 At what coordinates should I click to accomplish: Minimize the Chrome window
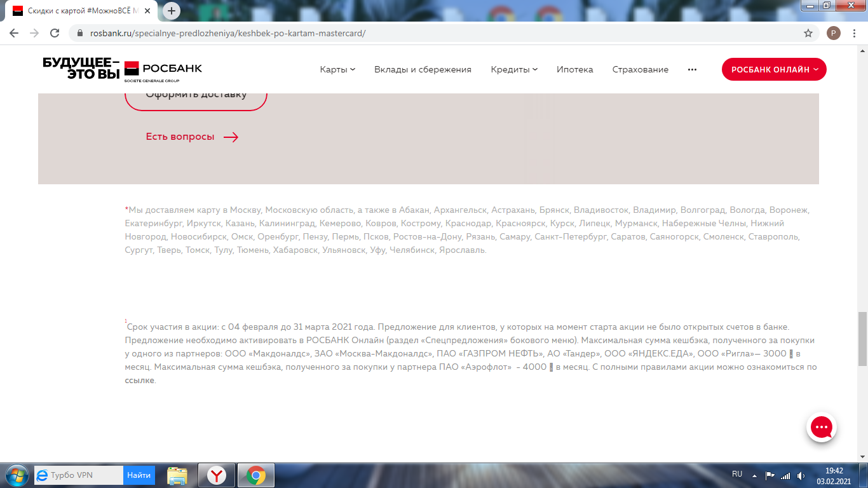pyautogui.click(x=809, y=5)
